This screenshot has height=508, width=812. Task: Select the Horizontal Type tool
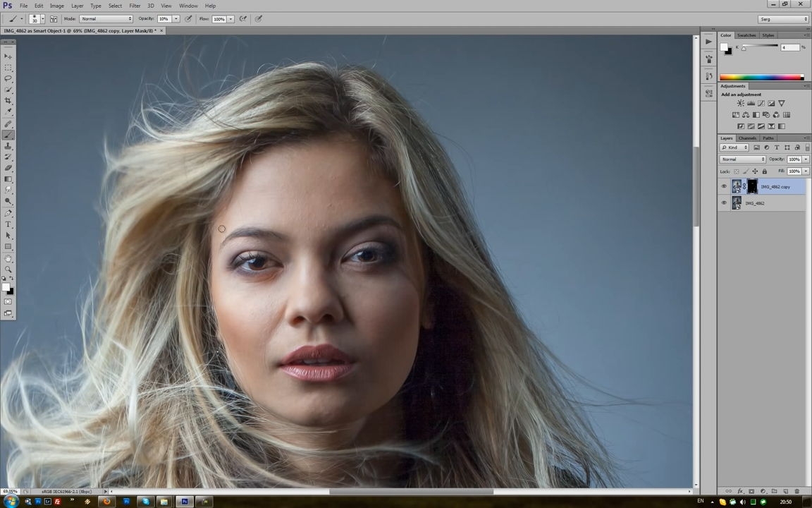[8, 224]
